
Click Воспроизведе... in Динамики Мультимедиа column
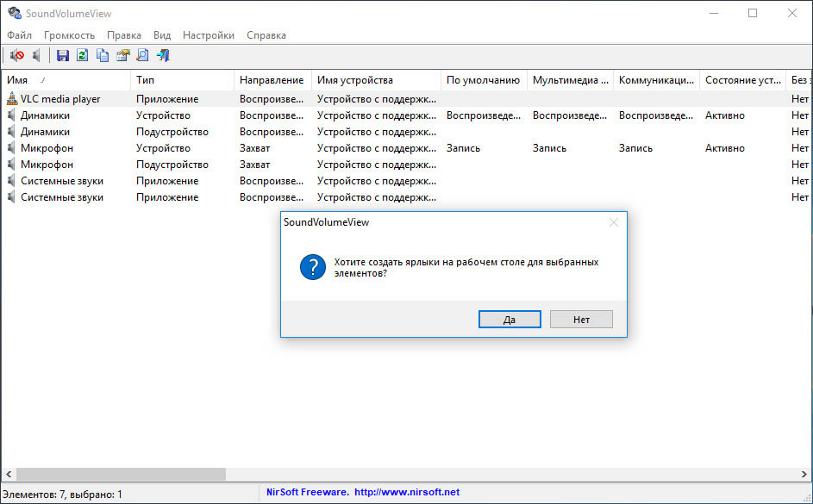570,115
